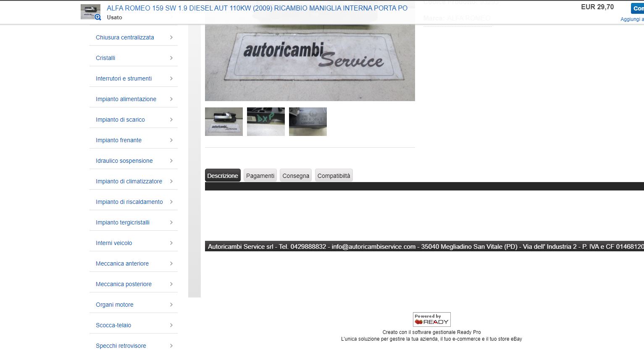Click the Usato condition label
Image resolution: width=644 pixels, height=352 pixels.
click(114, 17)
